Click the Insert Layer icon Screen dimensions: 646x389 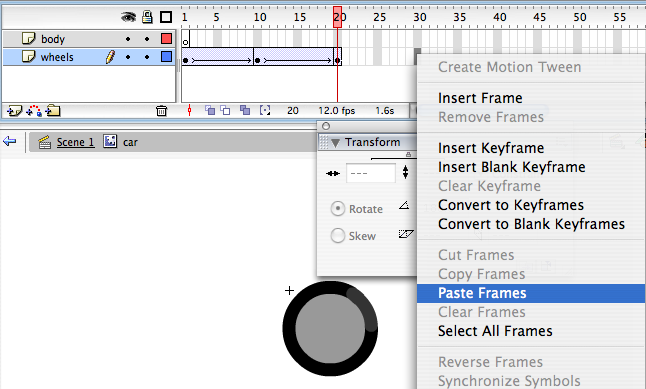14,110
